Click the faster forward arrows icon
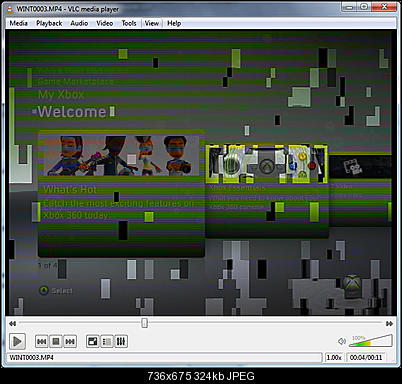This screenshot has width=402, height=384. click(389, 323)
